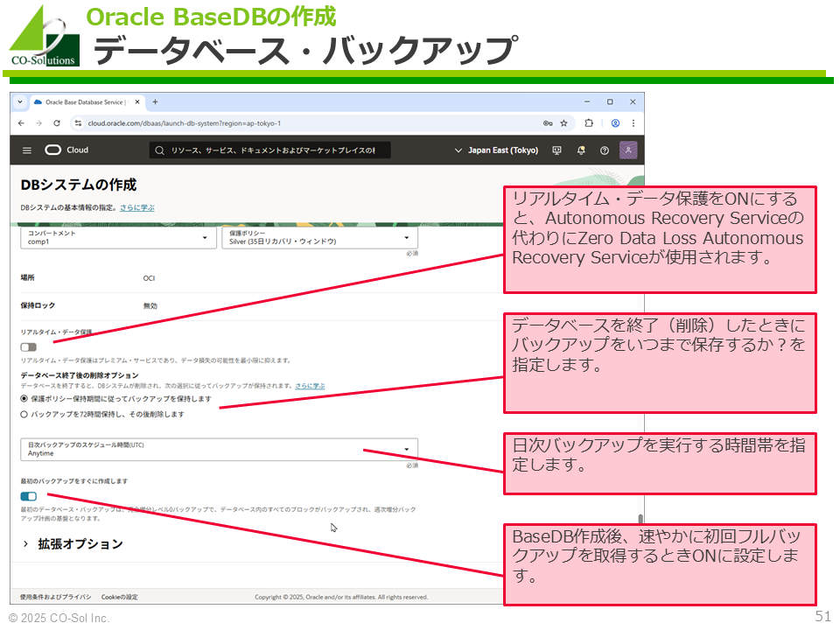
Task: Toggle the リアルタイム・データ保護 switch
Action: 28,347
